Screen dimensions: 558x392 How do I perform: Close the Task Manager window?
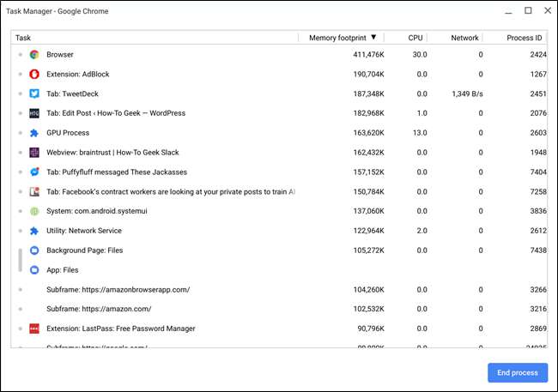coord(548,10)
